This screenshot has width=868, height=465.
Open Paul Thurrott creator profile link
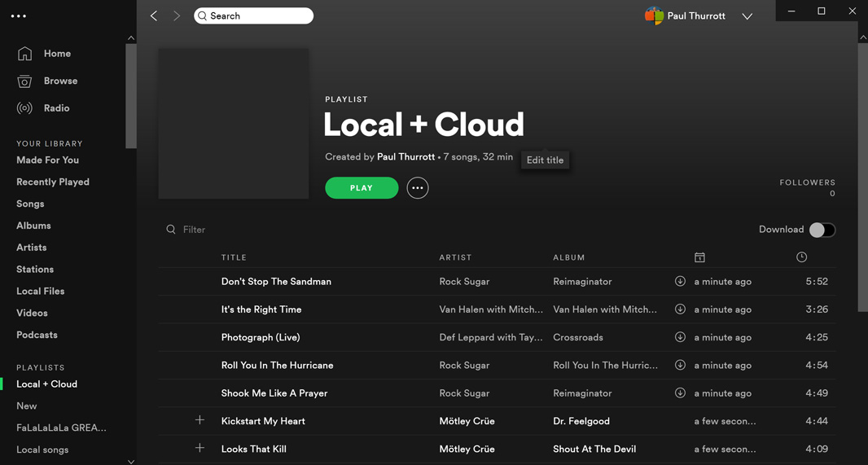point(406,156)
